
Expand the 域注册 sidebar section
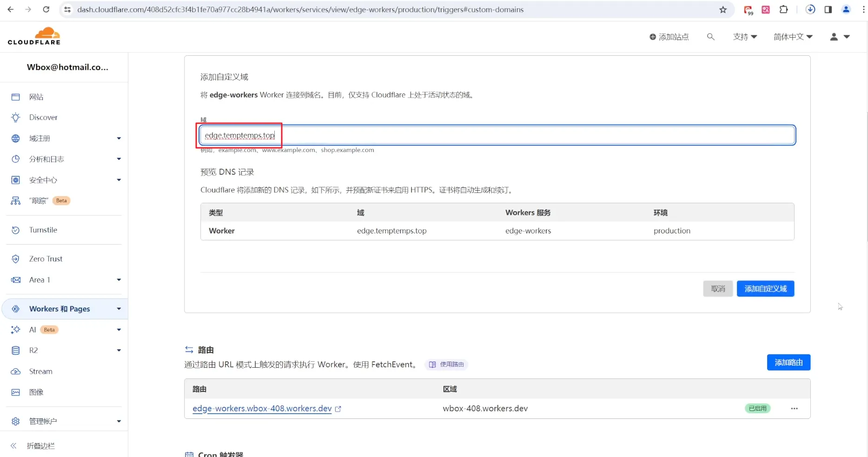tap(119, 139)
